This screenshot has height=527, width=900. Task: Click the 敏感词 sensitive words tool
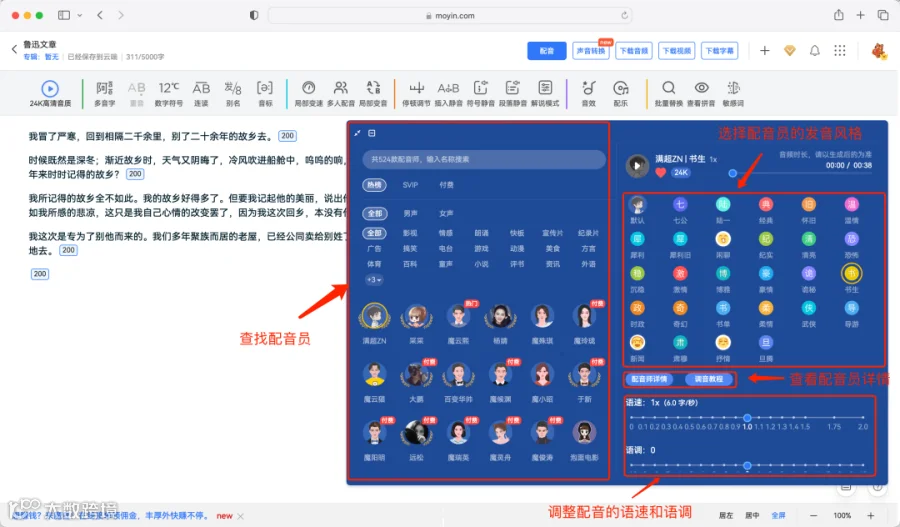tap(733, 93)
